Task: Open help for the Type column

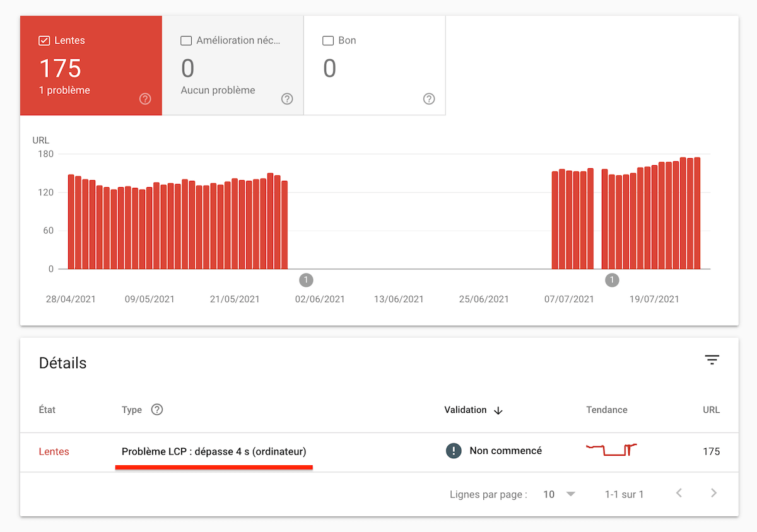Action: (156, 410)
